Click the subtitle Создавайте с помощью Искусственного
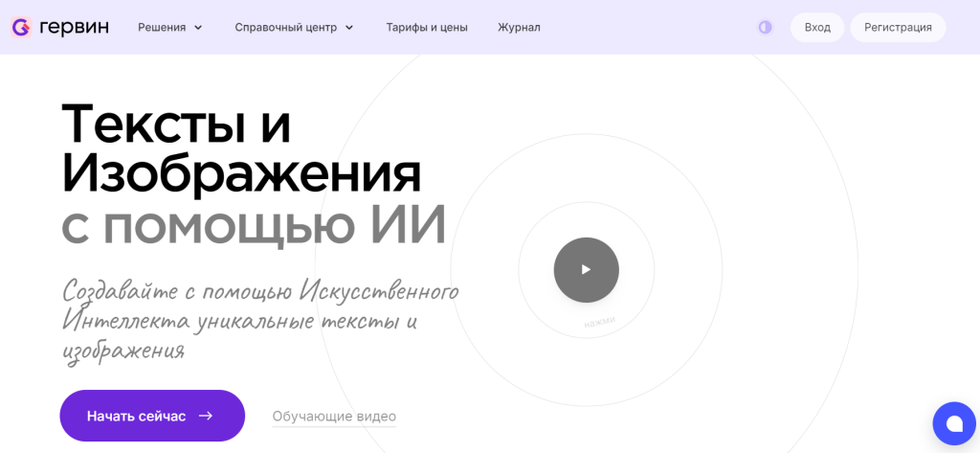The image size is (980, 453). click(261, 291)
